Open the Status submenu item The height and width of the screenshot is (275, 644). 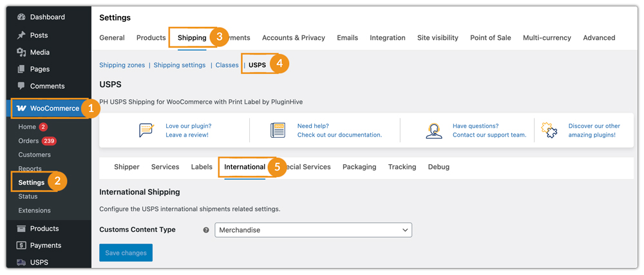coord(28,196)
